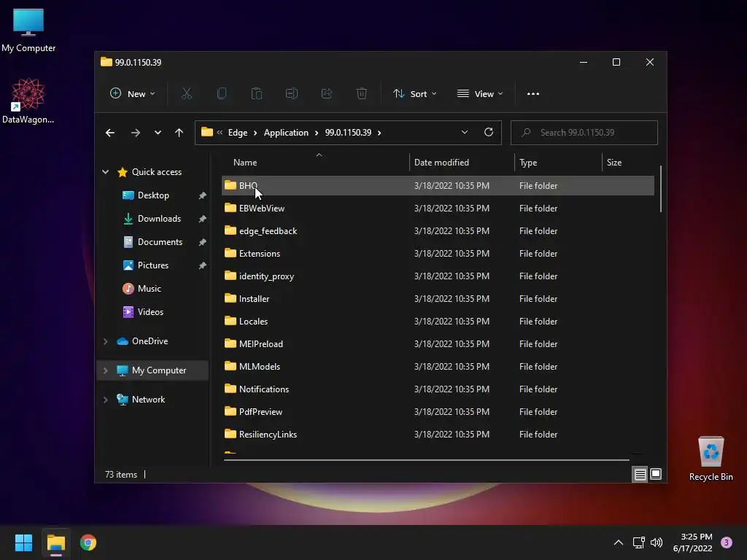Open the network tray icon

coord(638,542)
